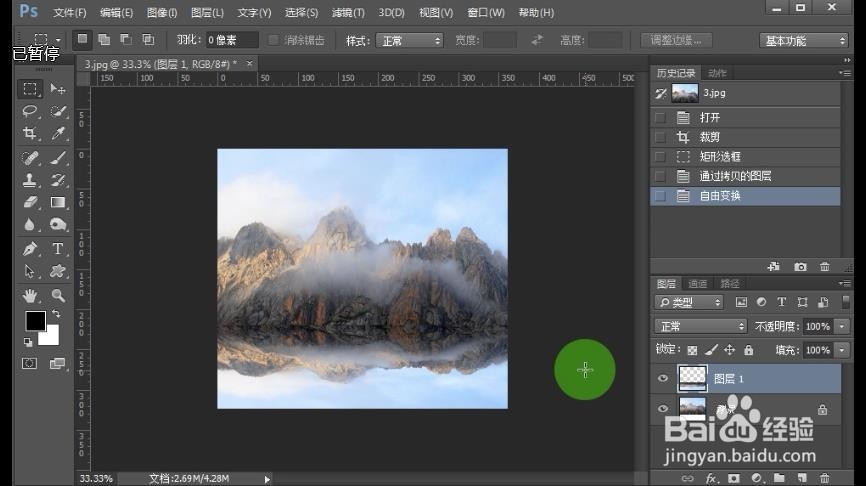The height and width of the screenshot is (486, 866).
Task: Swap foreground and background colors icon
Action: [x=56, y=314]
